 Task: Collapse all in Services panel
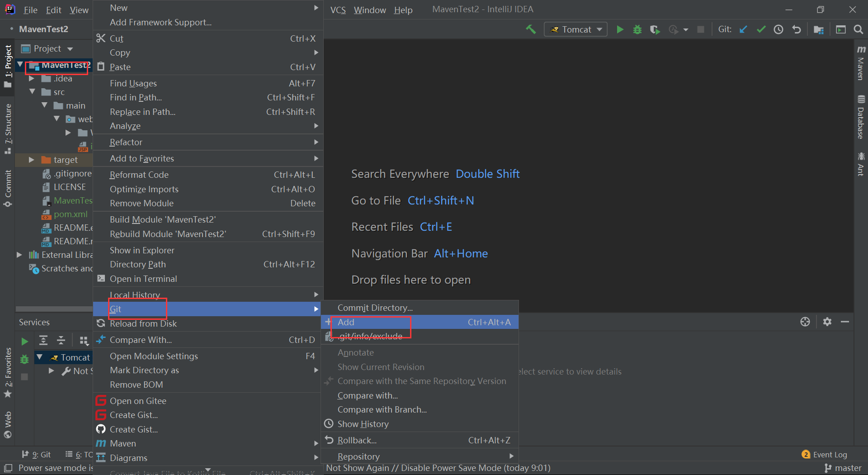[x=61, y=340]
